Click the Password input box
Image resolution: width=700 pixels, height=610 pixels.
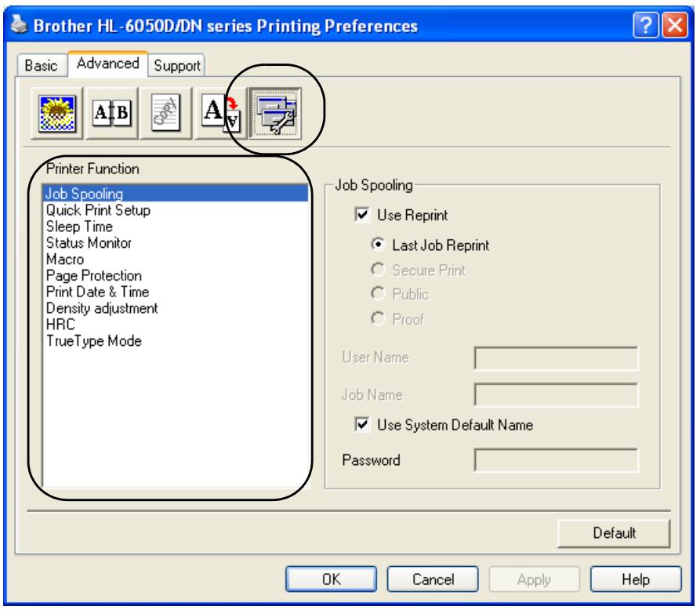point(556,460)
